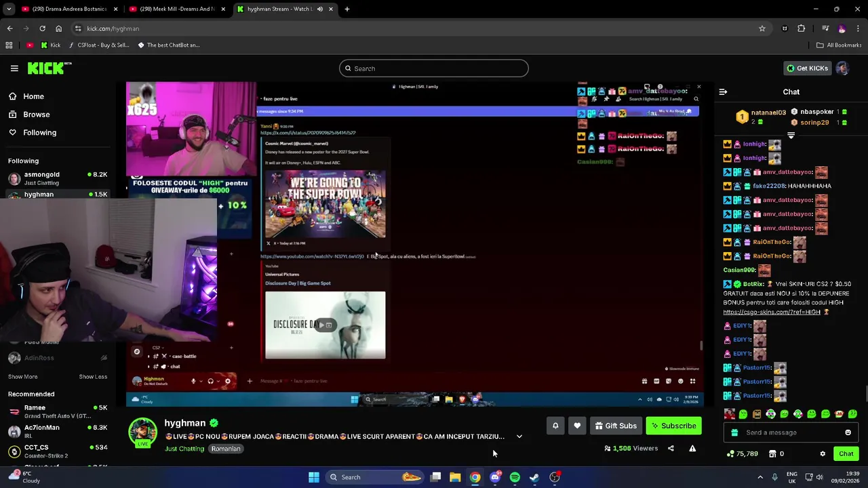
Task: Toggle stream notifications bell
Action: [555, 426]
